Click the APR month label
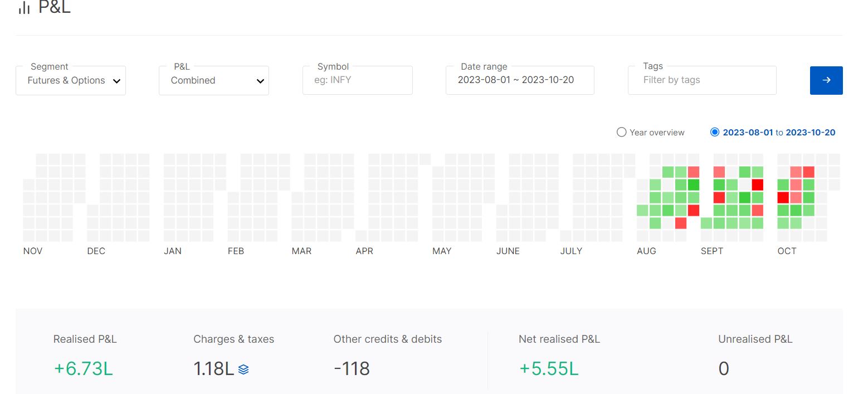Screen dimensions: 868x394 click(364, 251)
